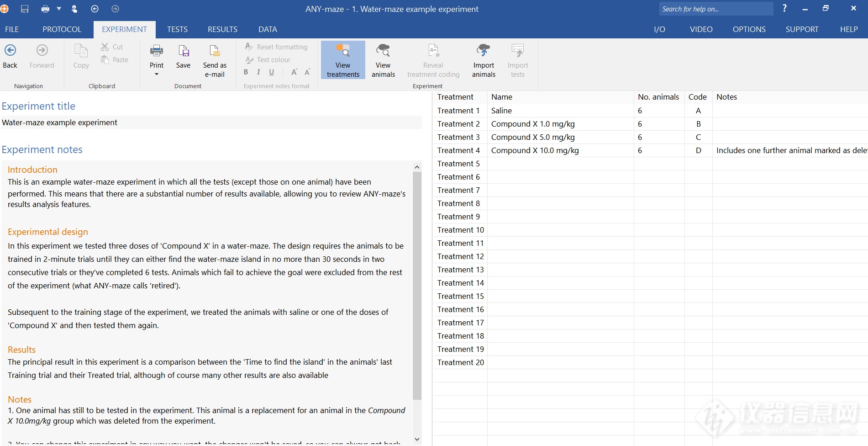Viewport: 868px width, 446px height.
Task: Switch to the RESULTS tab
Action: [x=222, y=29]
